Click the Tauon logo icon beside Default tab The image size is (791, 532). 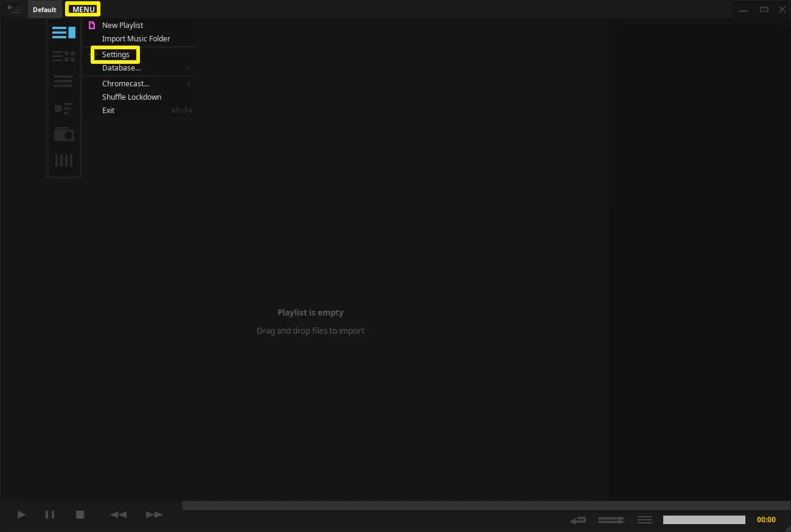13,9
